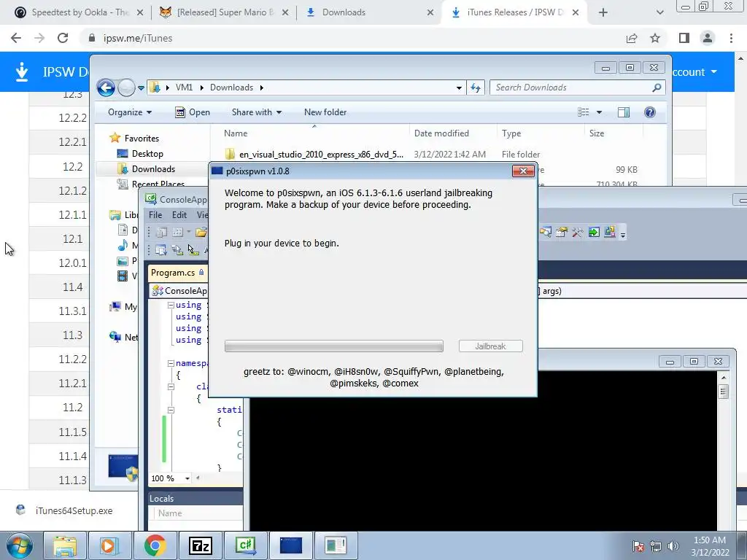The width and height of the screenshot is (747, 560).
Task: Click Open in Explorer toolbar
Action: [x=193, y=112]
